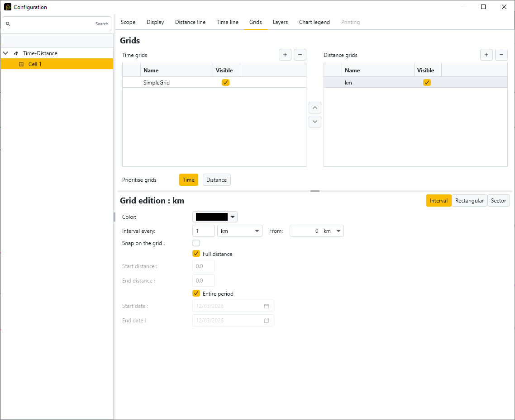Prioritise grids by Distance
The image size is (515, 420).
tap(216, 180)
